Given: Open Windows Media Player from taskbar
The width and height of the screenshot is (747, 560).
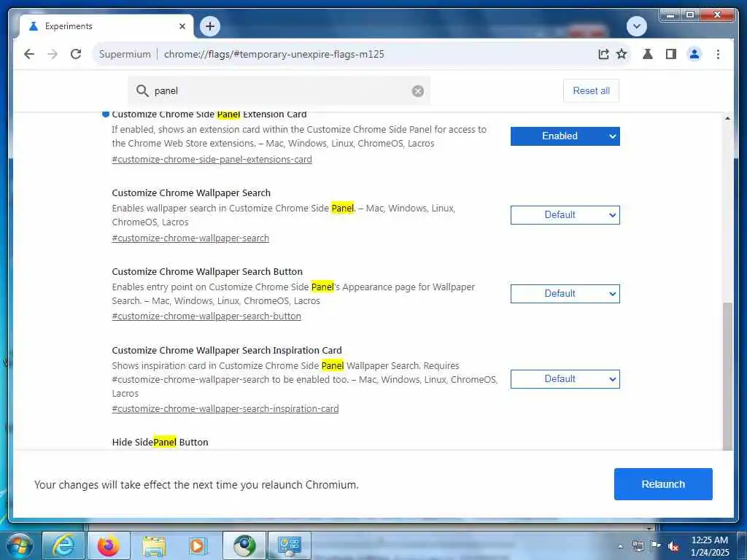Looking at the screenshot, I should pos(198,545).
